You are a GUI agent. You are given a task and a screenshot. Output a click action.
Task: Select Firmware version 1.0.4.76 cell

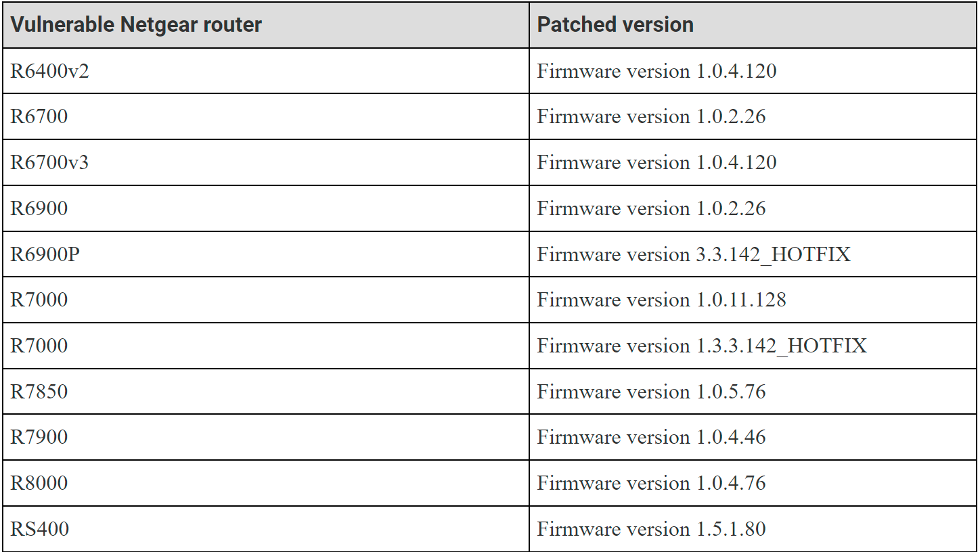point(753,483)
